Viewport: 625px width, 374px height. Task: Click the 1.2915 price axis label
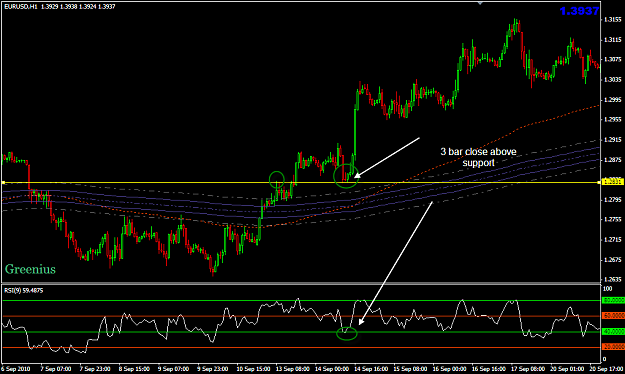pos(613,140)
